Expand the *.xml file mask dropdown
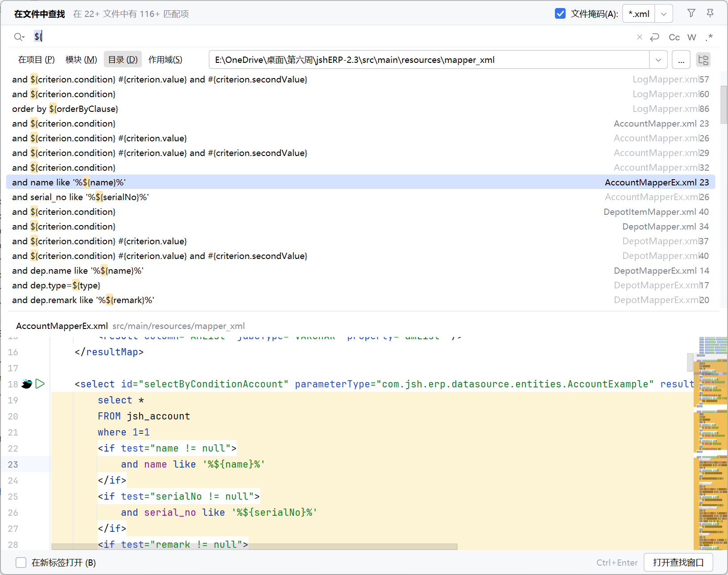 664,14
